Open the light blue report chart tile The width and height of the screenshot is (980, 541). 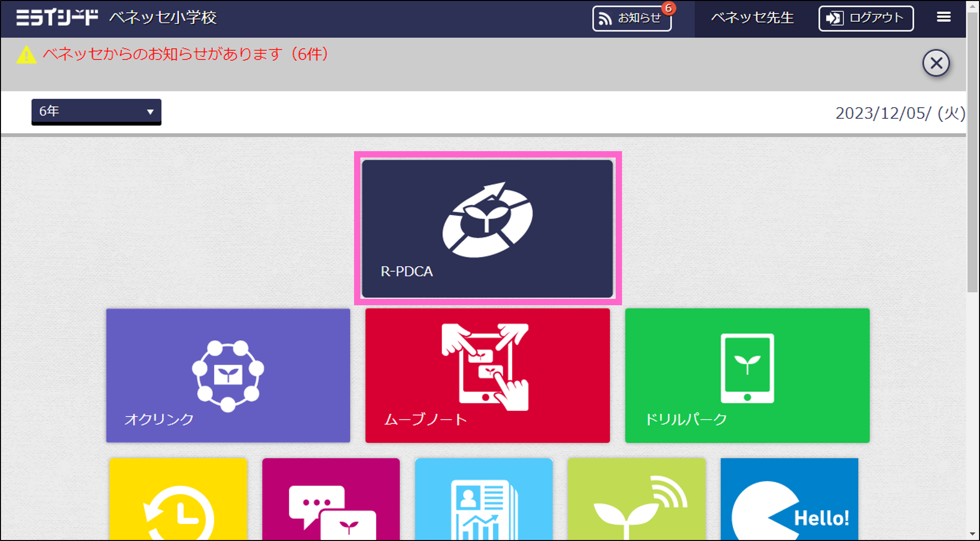tap(484, 499)
